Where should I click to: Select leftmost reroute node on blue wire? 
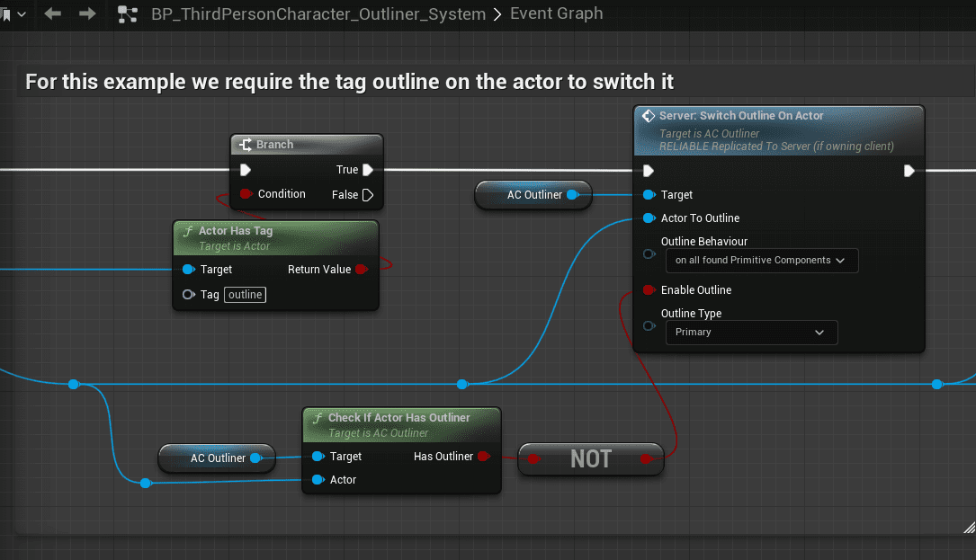(74, 384)
